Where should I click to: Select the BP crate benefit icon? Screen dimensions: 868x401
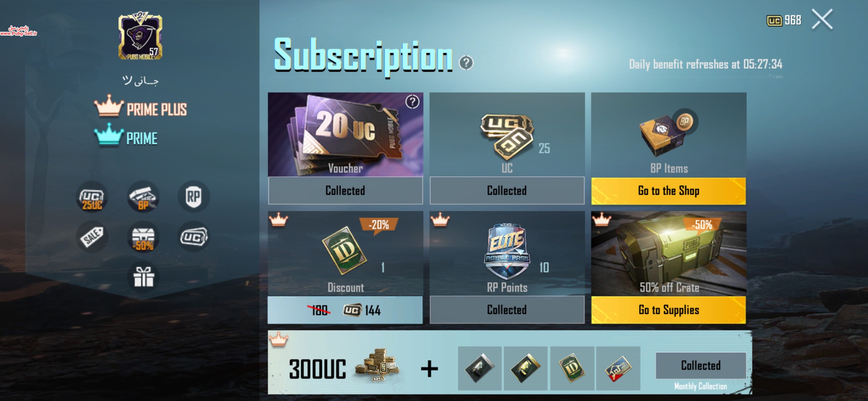pos(143,197)
